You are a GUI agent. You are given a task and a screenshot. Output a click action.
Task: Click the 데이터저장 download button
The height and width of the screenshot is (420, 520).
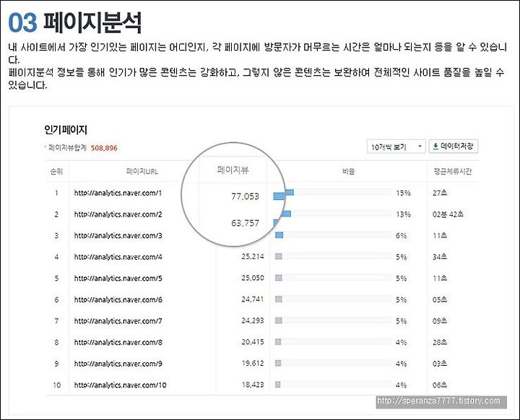[454, 146]
